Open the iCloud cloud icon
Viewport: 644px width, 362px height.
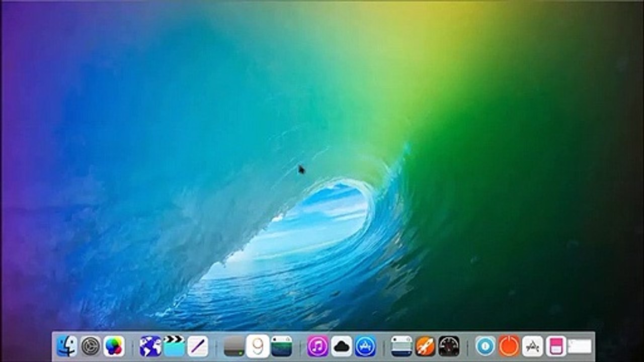tap(342, 346)
